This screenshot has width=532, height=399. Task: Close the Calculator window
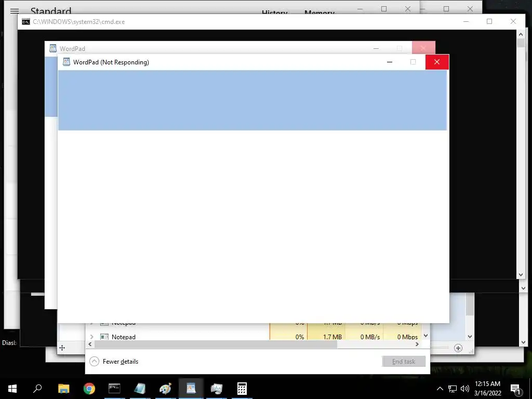click(x=408, y=9)
